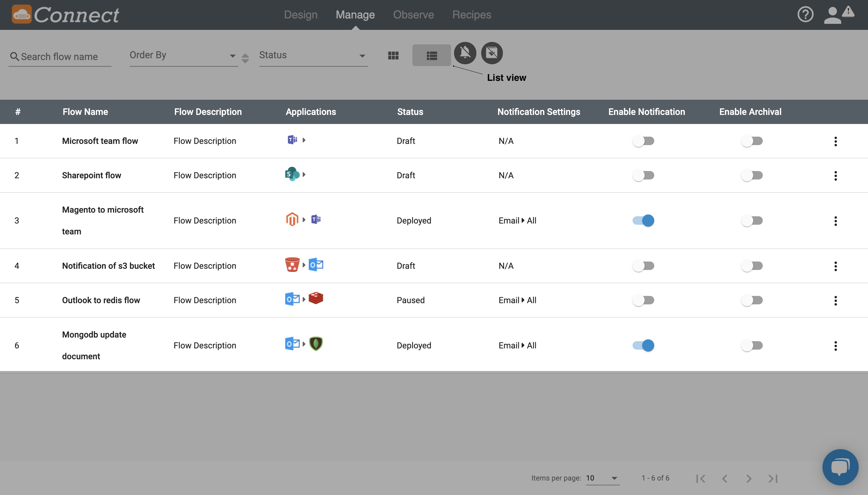Open more options for Mongodb update document

pos(835,346)
